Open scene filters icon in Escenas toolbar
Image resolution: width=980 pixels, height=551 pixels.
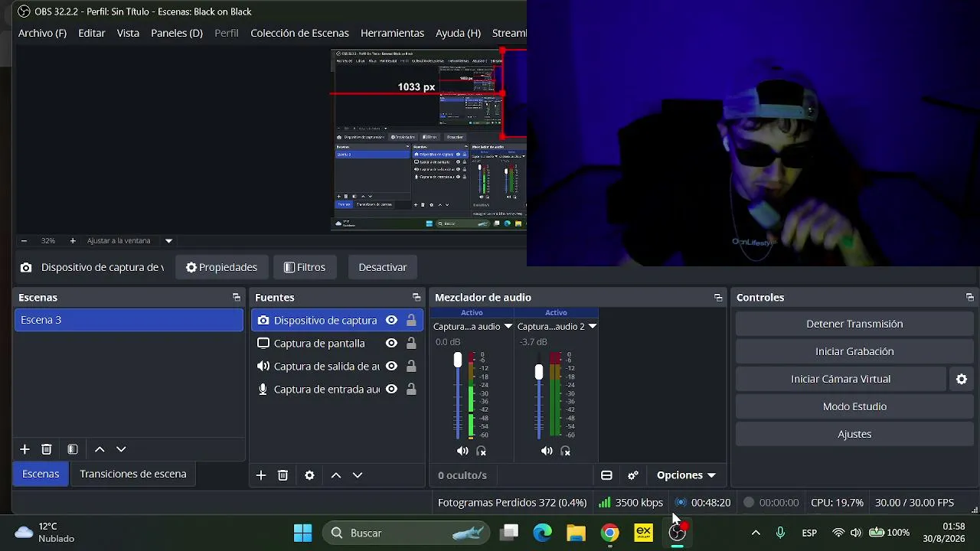pos(73,449)
